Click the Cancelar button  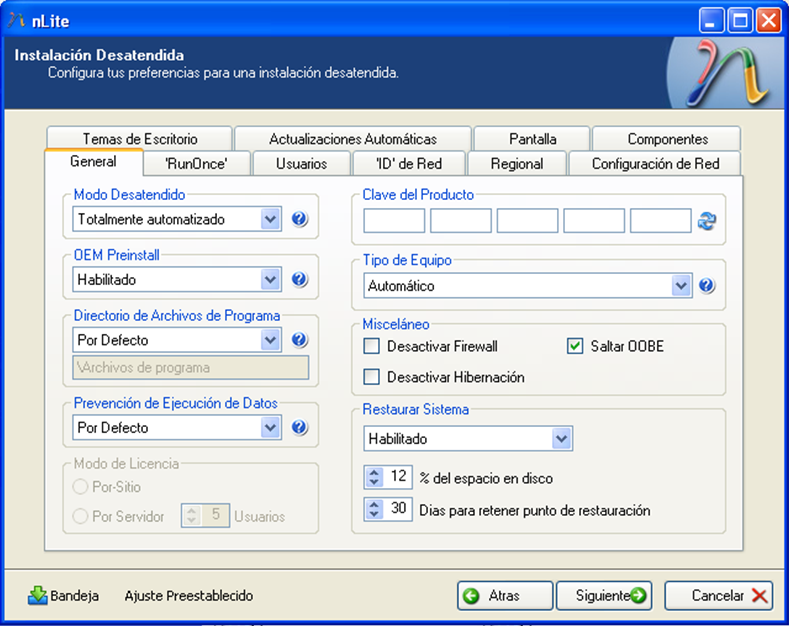coord(719,595)
